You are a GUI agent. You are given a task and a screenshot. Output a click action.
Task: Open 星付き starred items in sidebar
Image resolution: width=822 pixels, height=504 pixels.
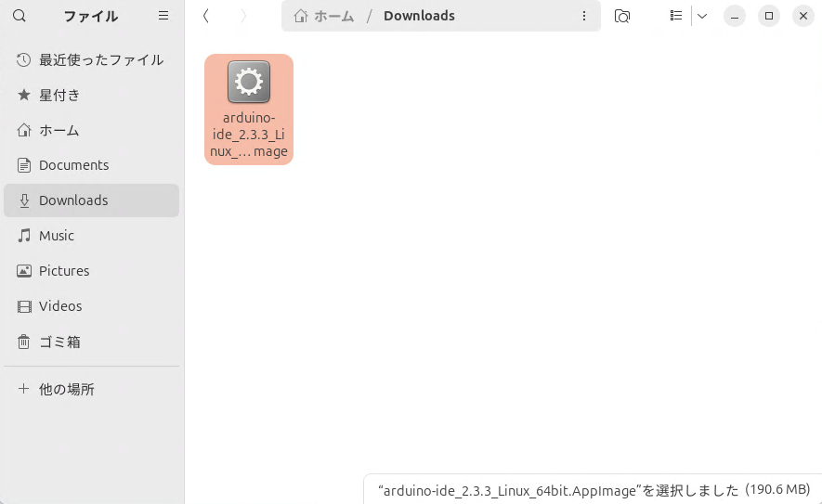[x=91, y=95]
